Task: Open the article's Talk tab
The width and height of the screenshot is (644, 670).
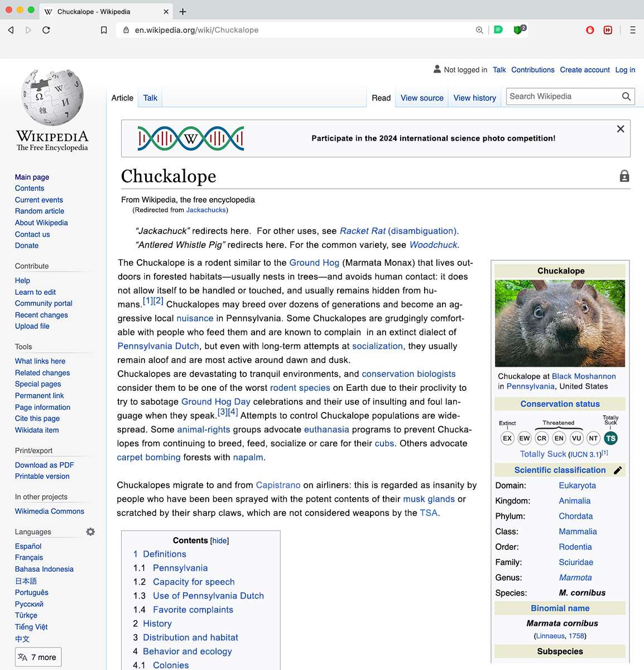Action: pyautogui.click(x=150, y=98)
